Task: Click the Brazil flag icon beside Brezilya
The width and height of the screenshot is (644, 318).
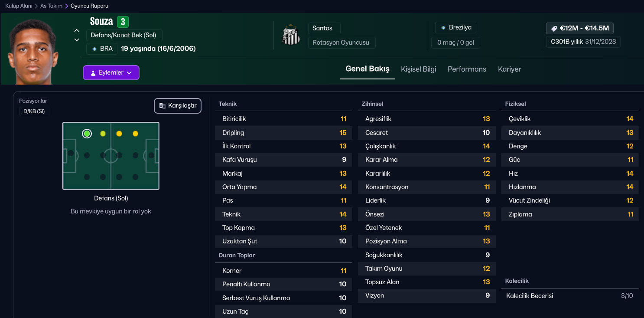Action: 443,28
